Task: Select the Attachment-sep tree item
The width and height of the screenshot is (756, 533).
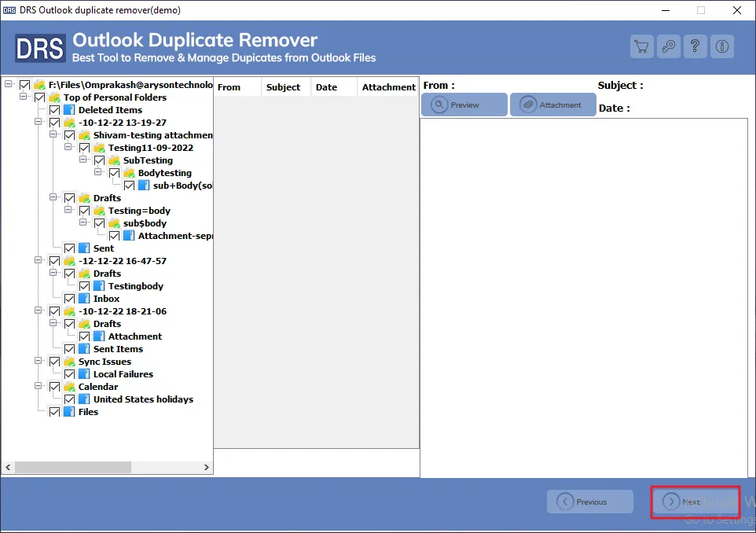Action: point(175,236)
